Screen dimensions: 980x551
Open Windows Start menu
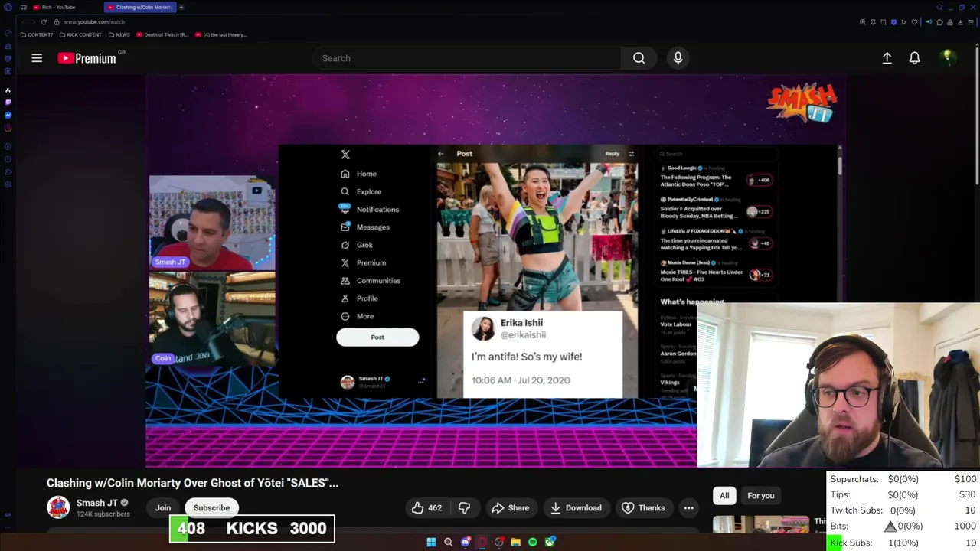[x=431, y=542]
